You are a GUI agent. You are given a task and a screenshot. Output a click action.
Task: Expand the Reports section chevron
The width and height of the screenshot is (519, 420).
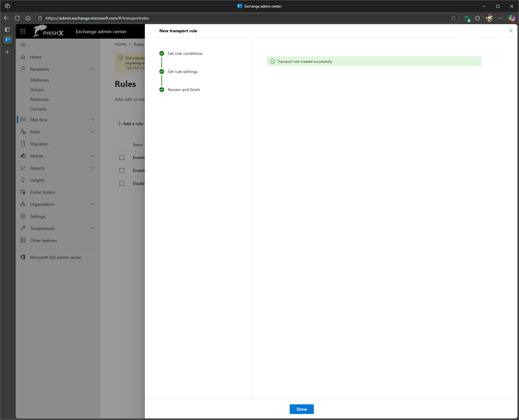click(x=93, y=168)
